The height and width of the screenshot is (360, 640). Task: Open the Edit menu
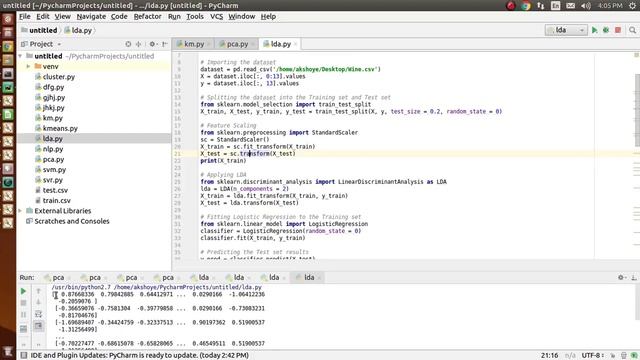pyautogui.click(x=42, y=16)
